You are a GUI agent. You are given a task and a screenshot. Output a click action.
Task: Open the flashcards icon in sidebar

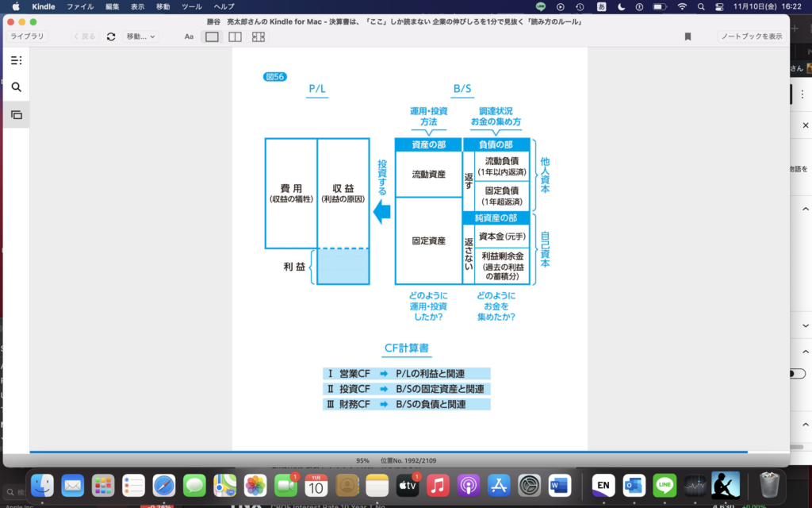point(16,114)
